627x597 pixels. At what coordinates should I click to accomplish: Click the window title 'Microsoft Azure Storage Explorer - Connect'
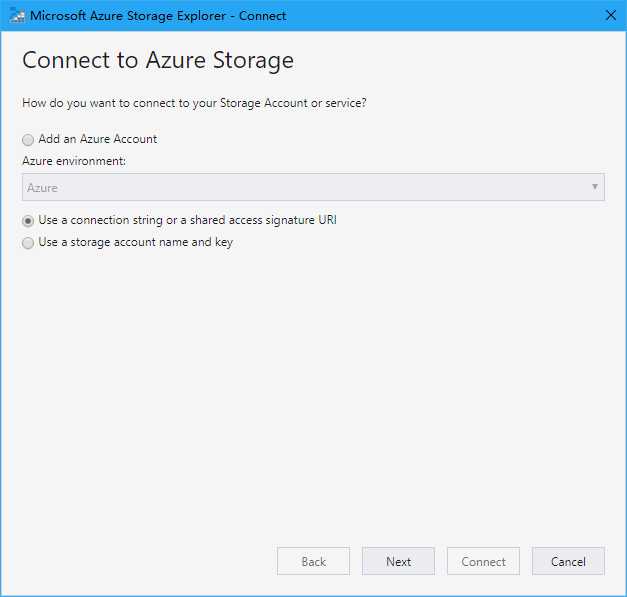coord(158,16)
